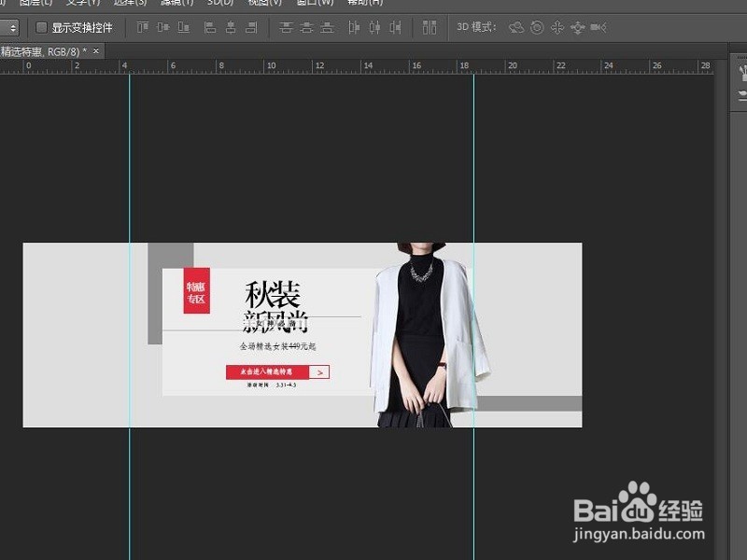Click the align horizontal centers icon

(231, 27)
